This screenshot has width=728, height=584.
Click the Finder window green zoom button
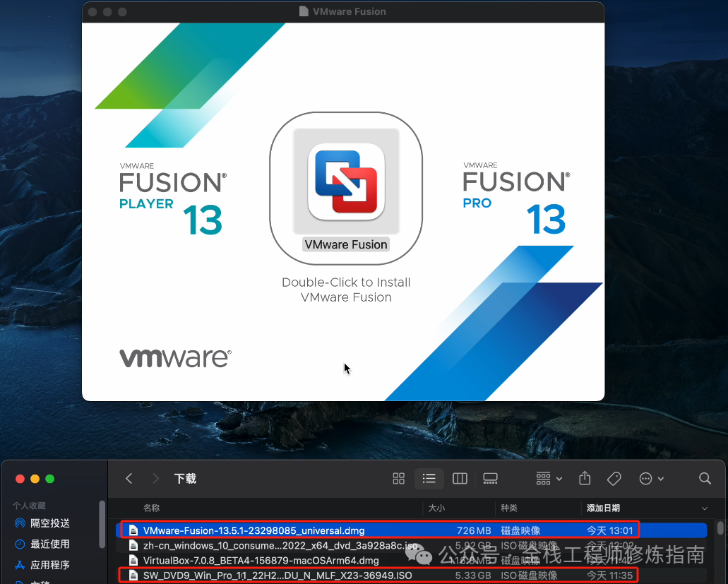[49, 479]
